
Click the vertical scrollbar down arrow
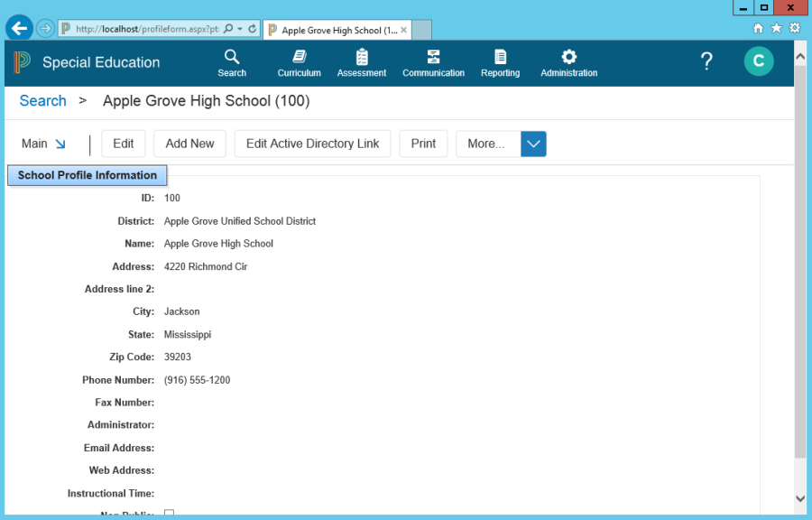pos(799,497)
